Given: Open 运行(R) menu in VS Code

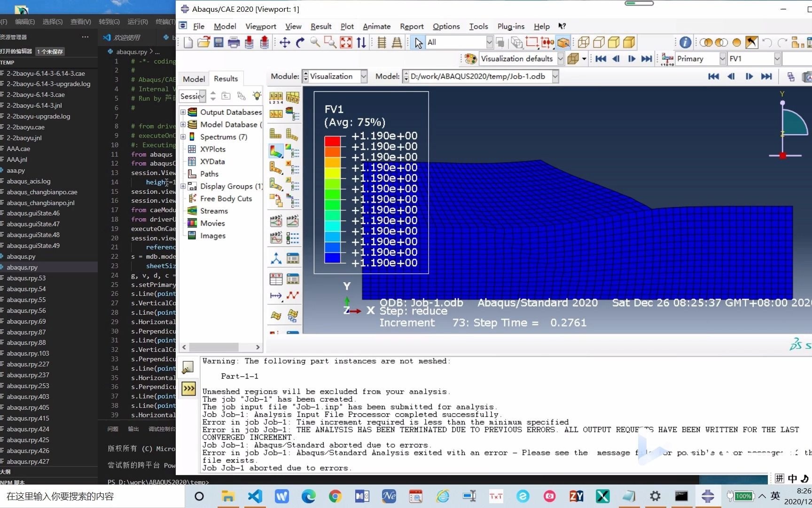Looking at the screenshot, I should tap(138, 22).
